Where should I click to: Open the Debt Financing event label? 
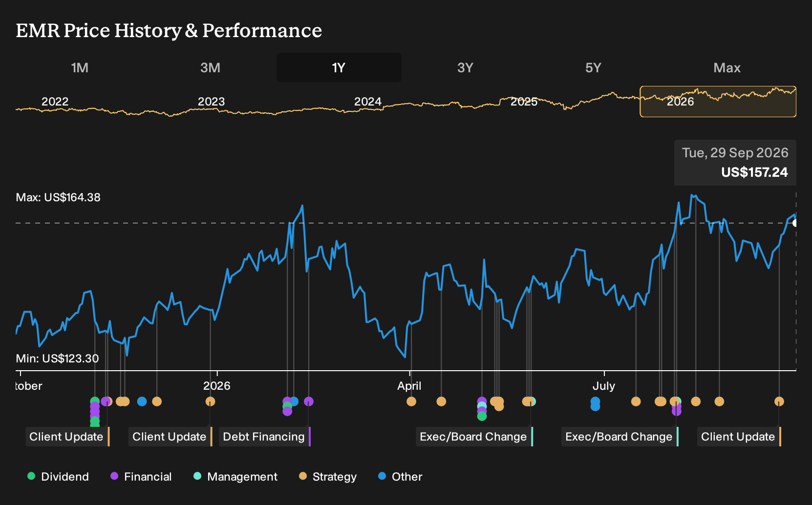coord(265,437)
